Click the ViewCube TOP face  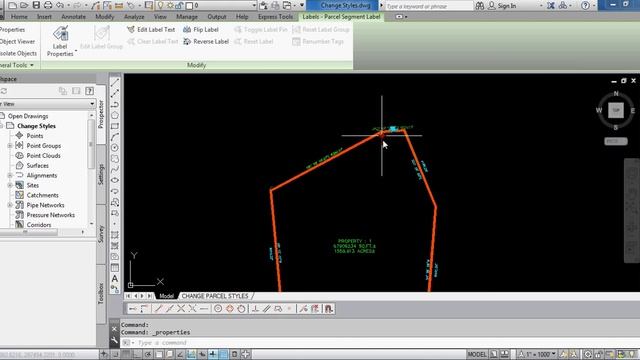coord(616,110)
